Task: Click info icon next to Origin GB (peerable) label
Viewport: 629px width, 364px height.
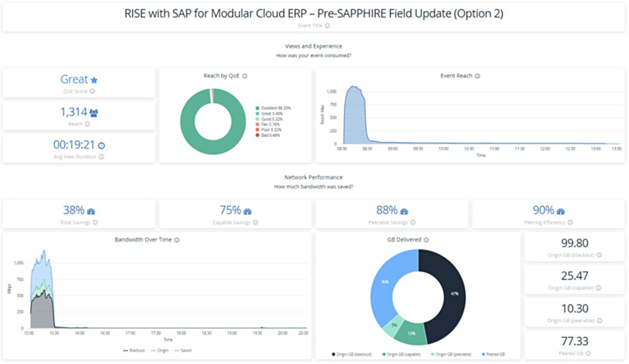Action: pyautogui.click(x=599, y=321)
